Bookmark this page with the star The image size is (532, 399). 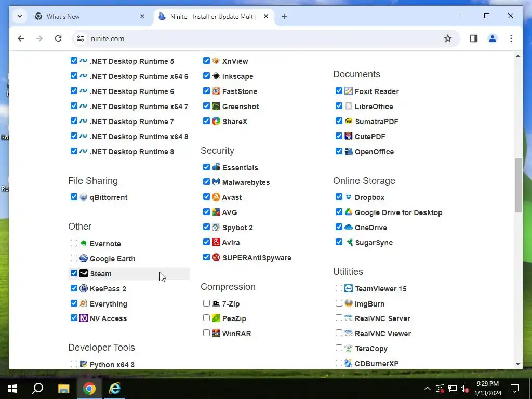click(x=448, y=38)
